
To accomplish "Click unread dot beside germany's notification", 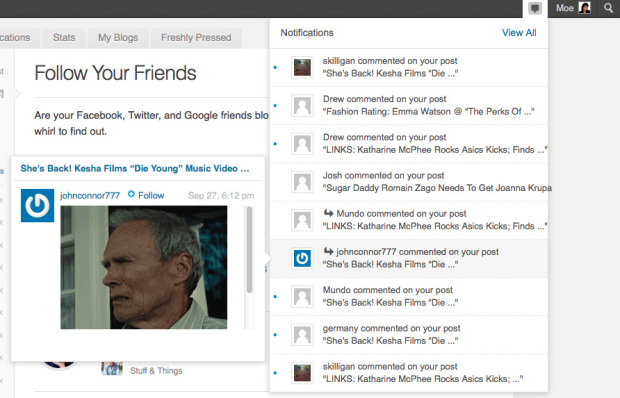I will point(275,335).
